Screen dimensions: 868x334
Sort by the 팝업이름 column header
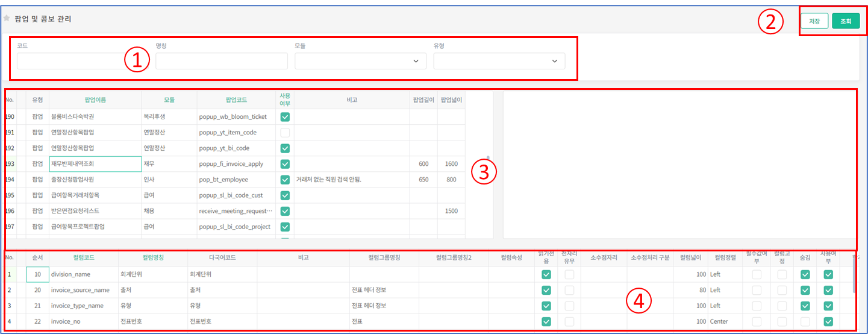[95, 100]
